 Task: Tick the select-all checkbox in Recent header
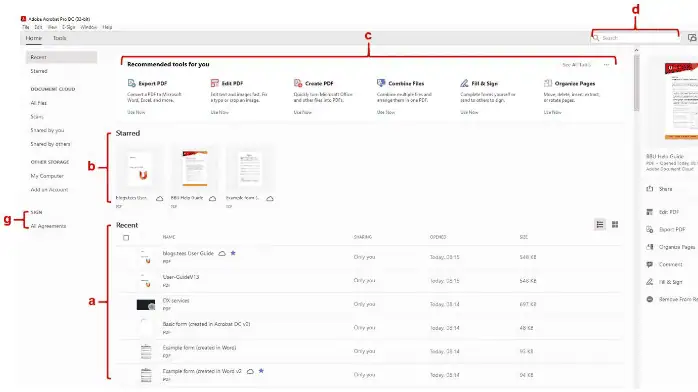coord(126,238)
